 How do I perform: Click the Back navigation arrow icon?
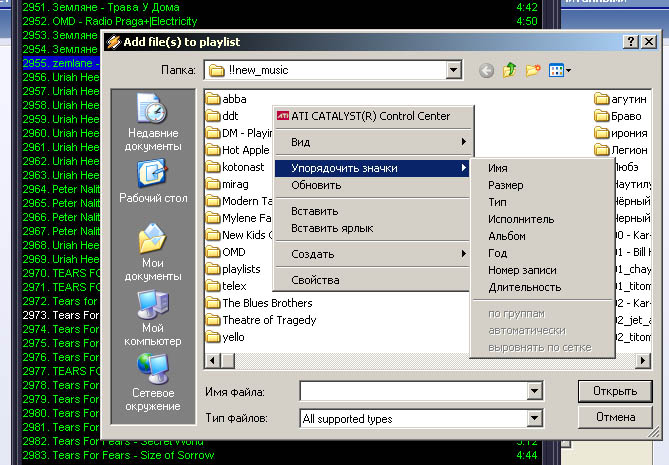[x=486, y=70]
